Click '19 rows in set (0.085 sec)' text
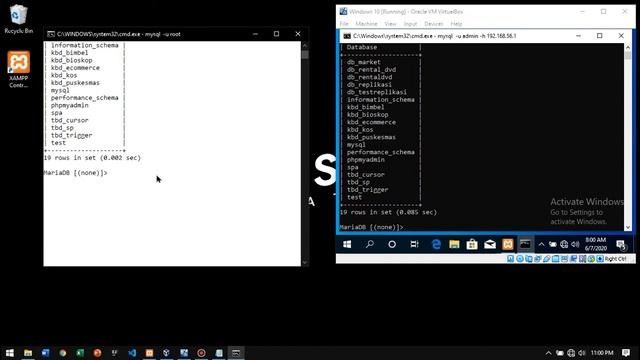Screen dimensions: 640x360 (388, 212)
